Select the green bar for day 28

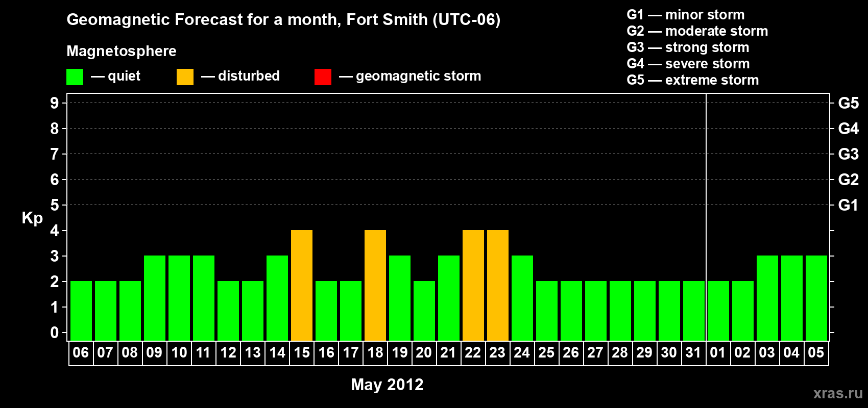pyautogui.click(x=620, y=311)
